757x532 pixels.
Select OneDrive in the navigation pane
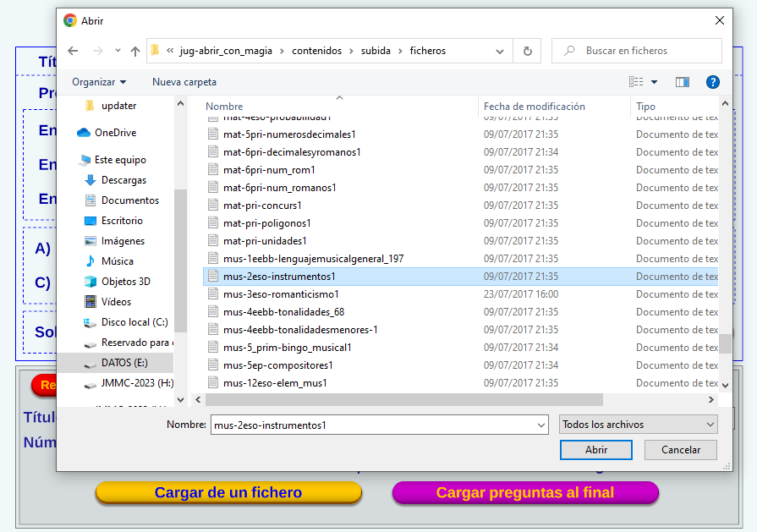pyautogui.click(x=115, y=133)
